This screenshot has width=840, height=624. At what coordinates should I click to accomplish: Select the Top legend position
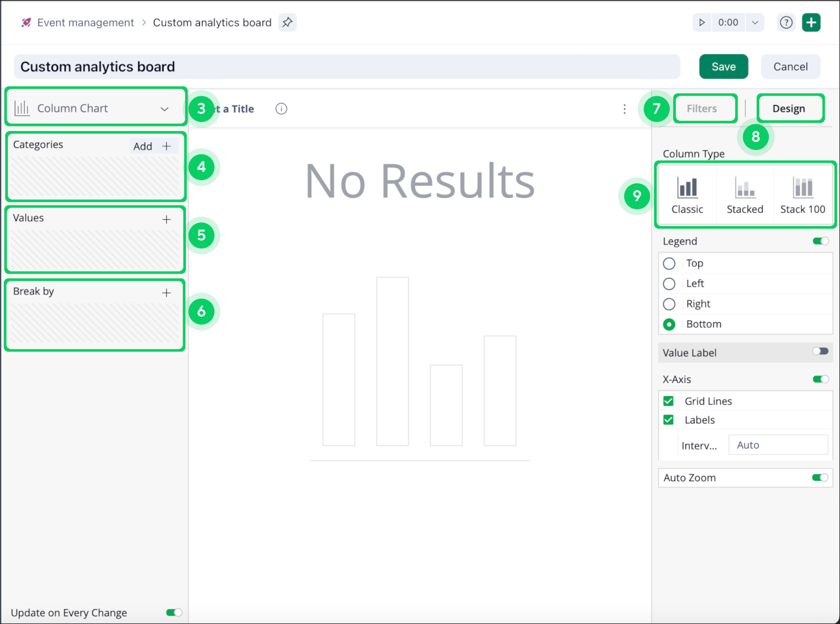click(669, 263)
